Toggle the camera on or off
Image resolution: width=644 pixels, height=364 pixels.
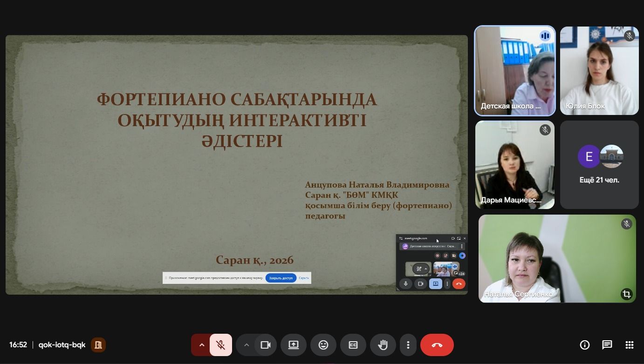[x=266, y=345]
